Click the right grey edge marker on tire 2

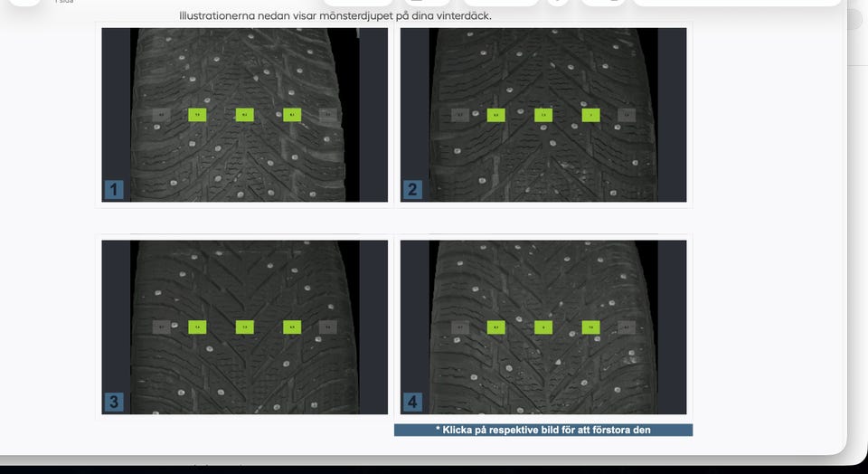coord(627,115)
